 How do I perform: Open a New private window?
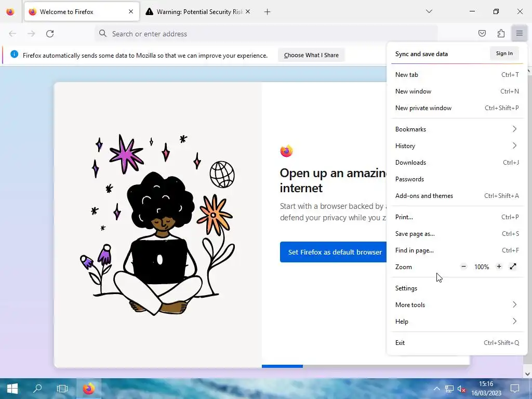click(457, 108)
